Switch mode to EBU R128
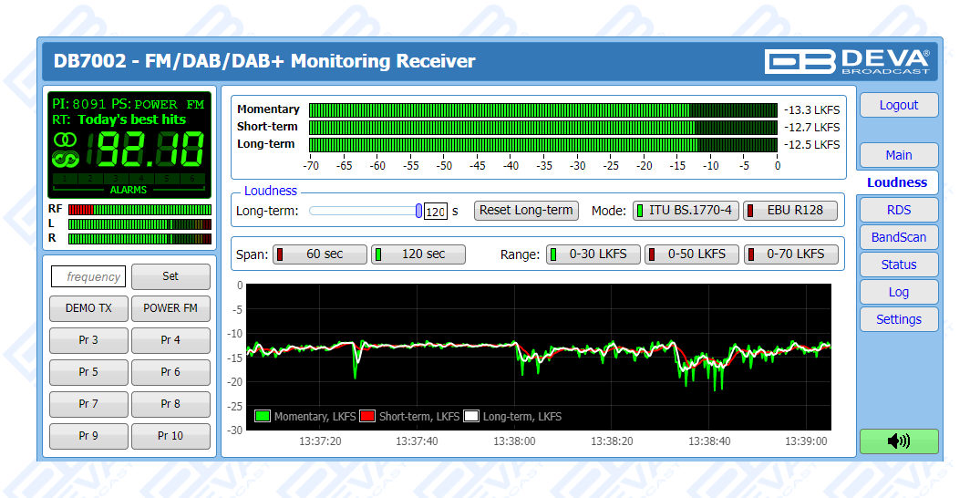The image size is (980, 498). pos(790,210)
